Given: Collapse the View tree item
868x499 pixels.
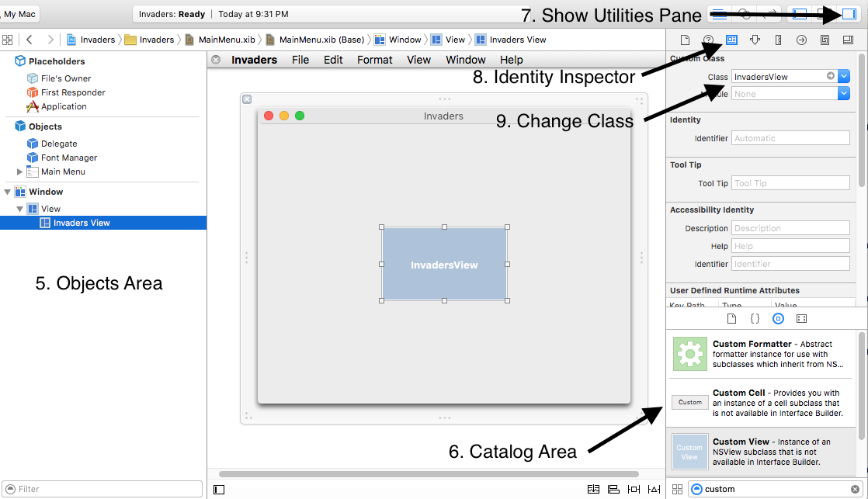Looking at the screenshot, I should click(20, 209).
